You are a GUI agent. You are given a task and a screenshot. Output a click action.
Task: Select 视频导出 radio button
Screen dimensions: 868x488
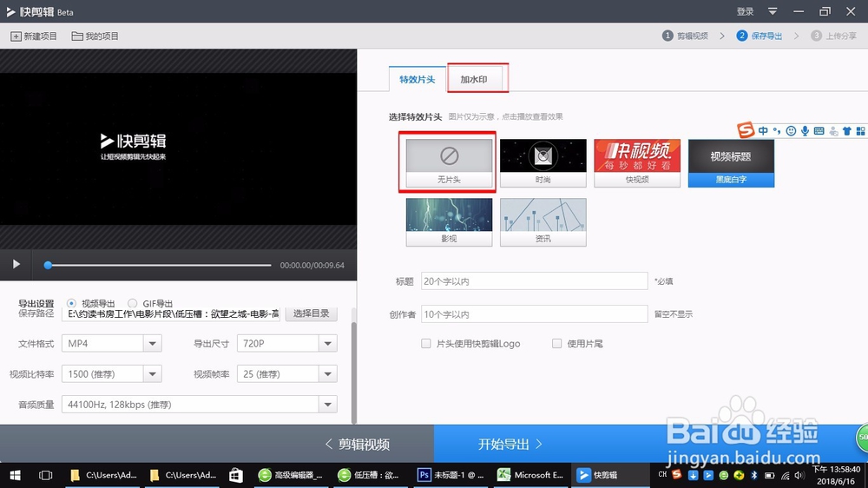click(71, 303)
